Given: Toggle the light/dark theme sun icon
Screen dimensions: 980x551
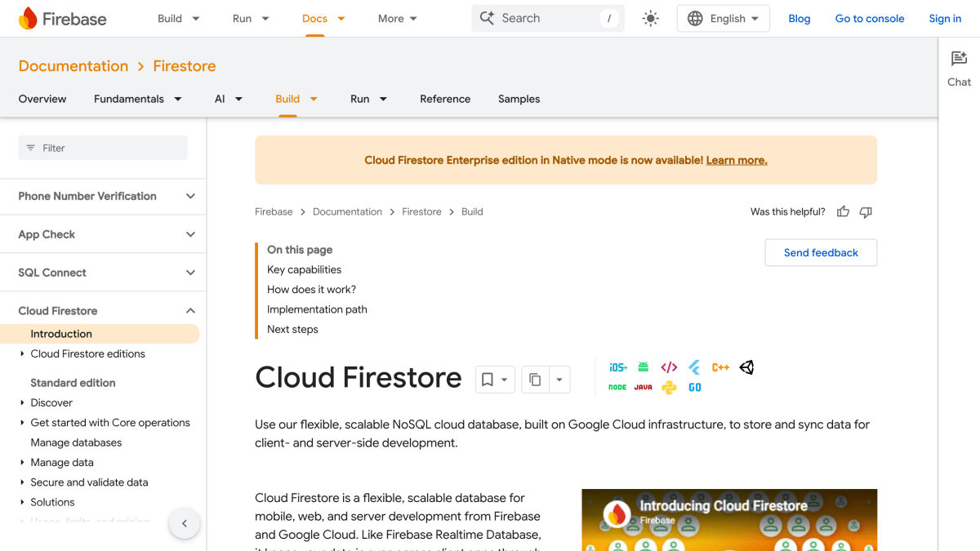Looking at the screenshot, I should click(x=650, y=19).
